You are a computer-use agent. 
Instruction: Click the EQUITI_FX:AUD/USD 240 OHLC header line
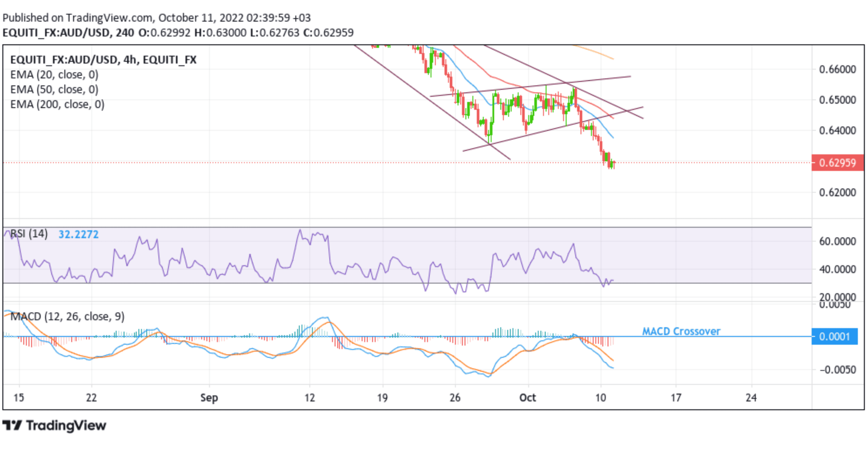(178, 33)
